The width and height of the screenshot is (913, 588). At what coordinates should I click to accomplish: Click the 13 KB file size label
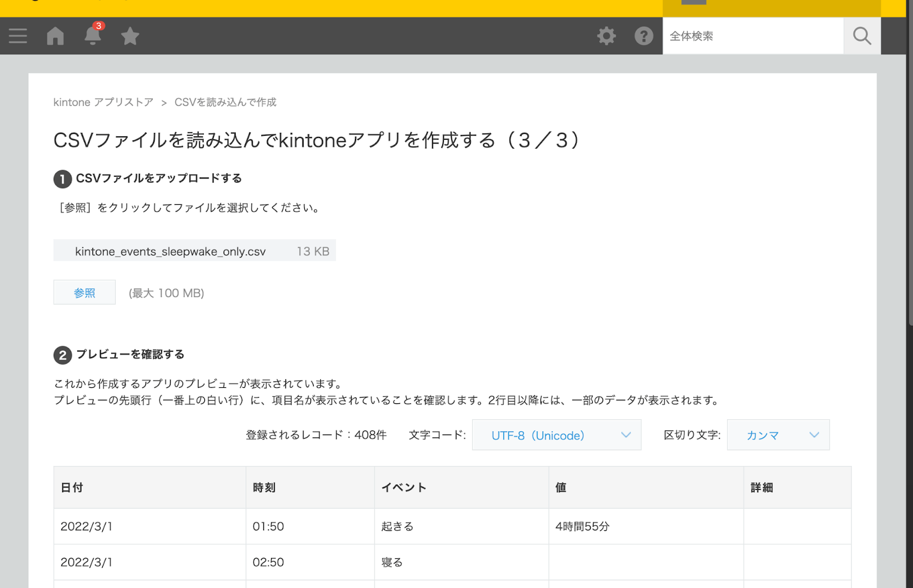313,251
